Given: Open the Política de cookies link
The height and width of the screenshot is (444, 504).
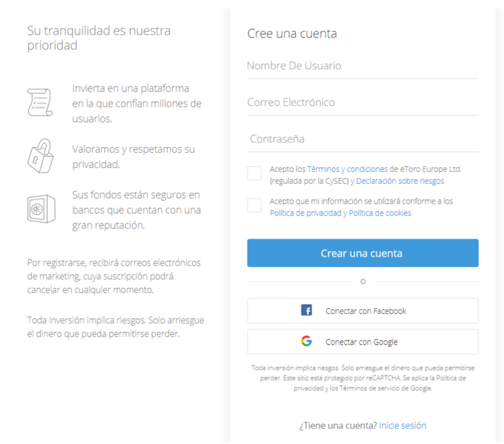Looking at the screenshot, I should [379, 213].
